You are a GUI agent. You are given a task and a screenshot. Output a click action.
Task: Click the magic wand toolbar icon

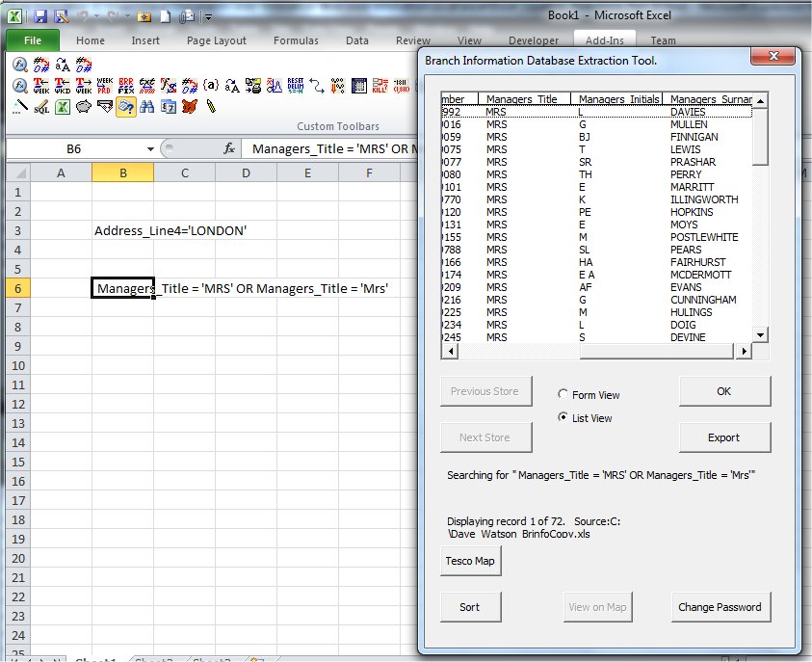20,107
